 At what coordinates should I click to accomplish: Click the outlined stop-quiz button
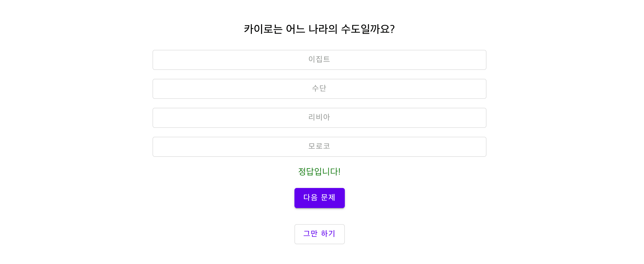pos(319,234)
